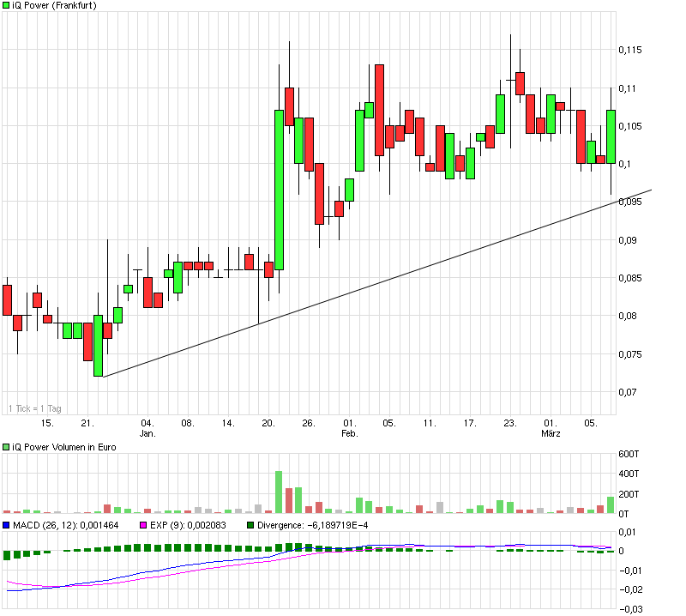This screenshot has height=616, width=686.
Task: Click the -0,02 MACD axis label
Action: pyautogui.click(x=631, y=589)
